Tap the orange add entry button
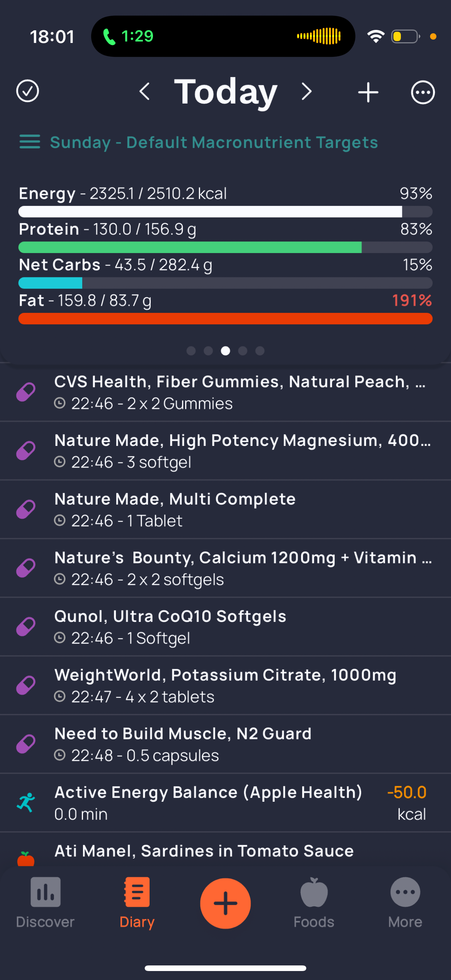Image resolution: width=451 pixels, height=980 pixels. (225, 903)
